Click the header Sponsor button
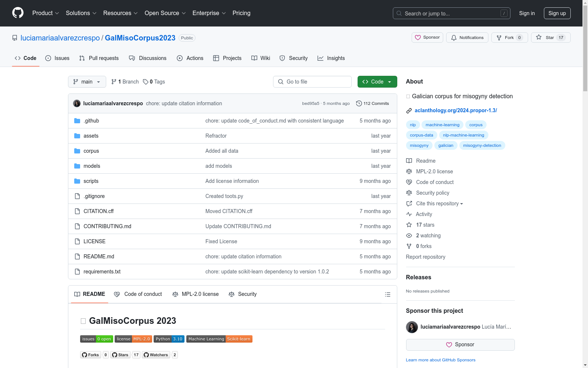Viewport: 588px width, 368px height. [427, 38]
